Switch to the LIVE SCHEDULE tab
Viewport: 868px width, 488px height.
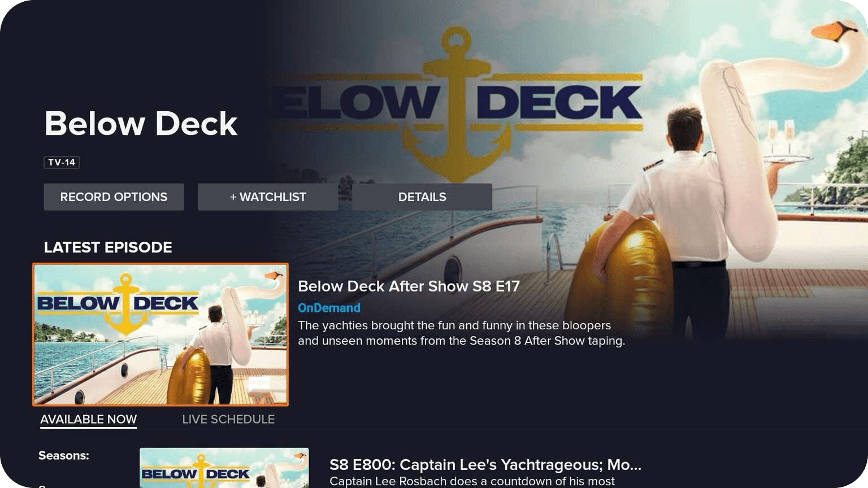click(228, 420)
